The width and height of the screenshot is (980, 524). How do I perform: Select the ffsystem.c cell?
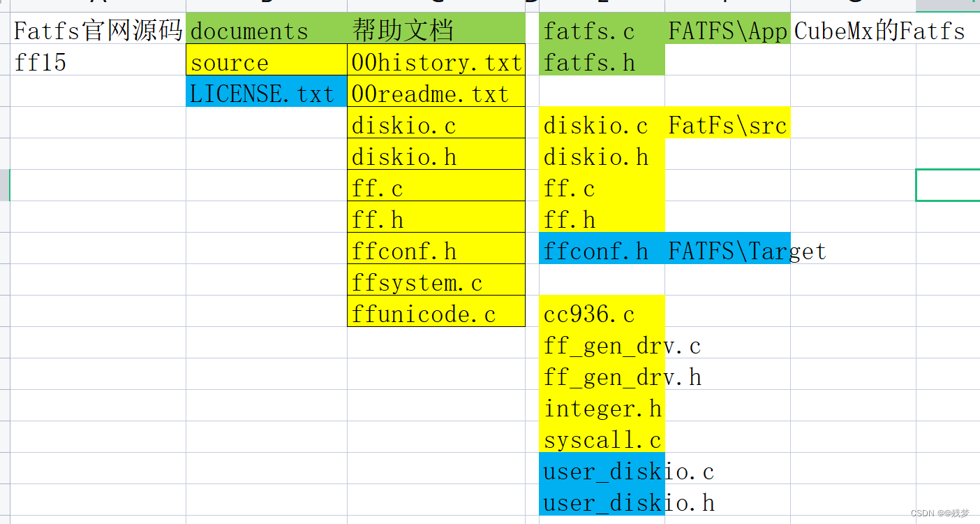[x=436, y=280]
